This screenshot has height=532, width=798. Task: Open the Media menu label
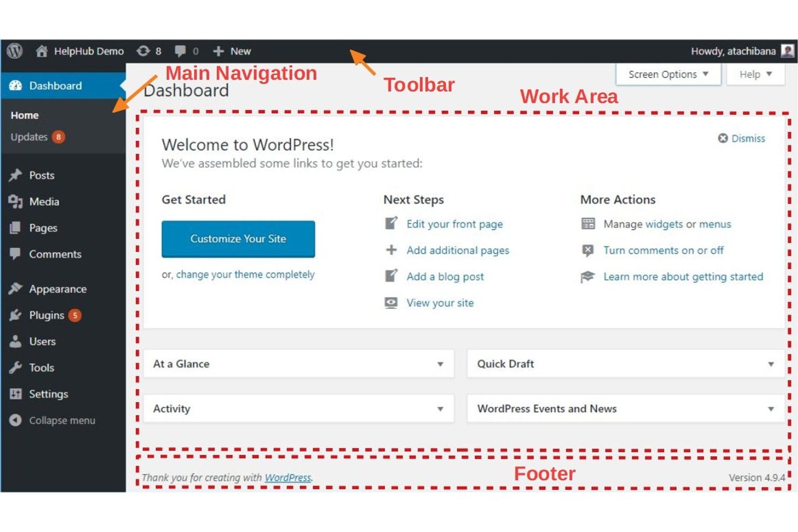pyautogui.click(x=44, y=202)
